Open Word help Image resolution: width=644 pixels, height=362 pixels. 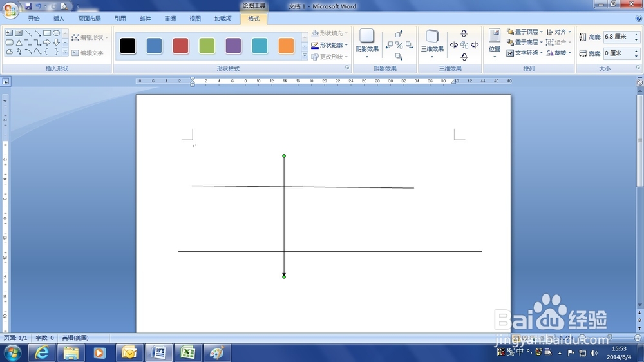tap(639, 19)
